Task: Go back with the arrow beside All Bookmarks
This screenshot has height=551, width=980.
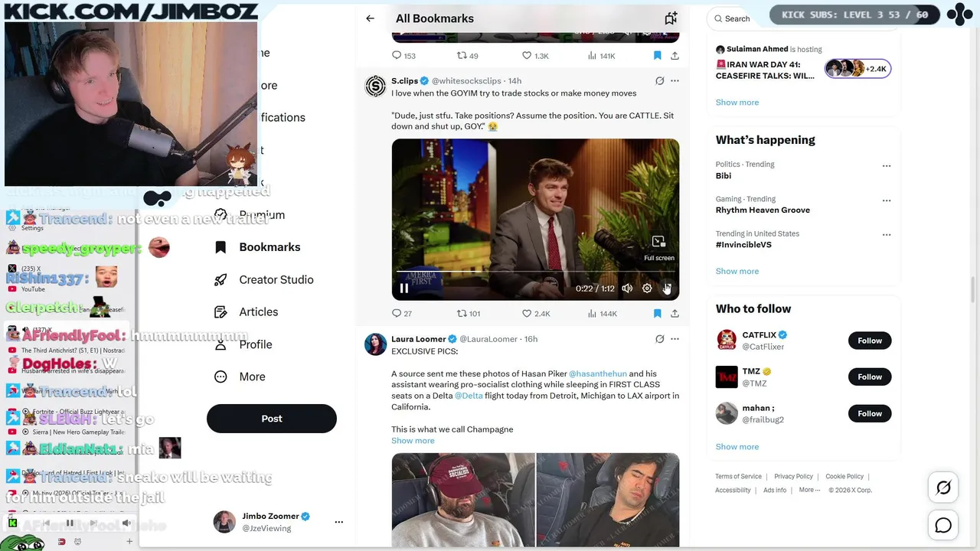Action: 371,18
